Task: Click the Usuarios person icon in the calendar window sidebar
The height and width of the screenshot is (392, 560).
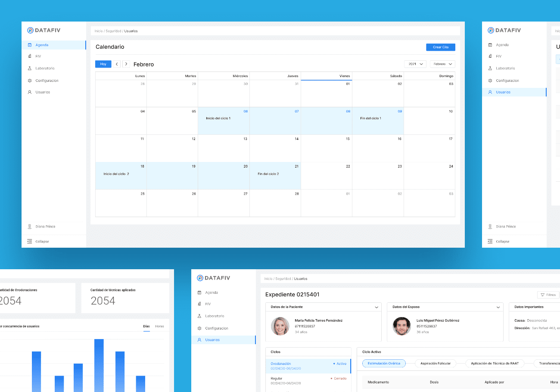Action: (x=30, y=92)
